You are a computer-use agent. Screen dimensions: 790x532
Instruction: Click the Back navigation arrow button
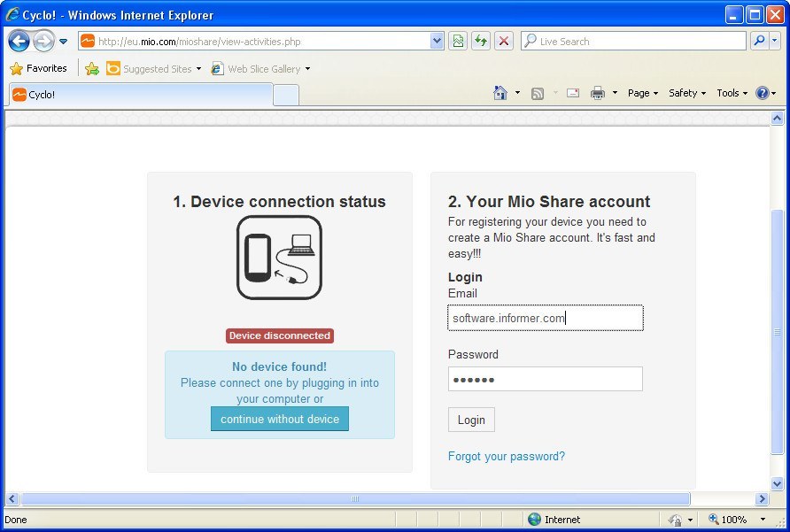[x=19, y=41]
